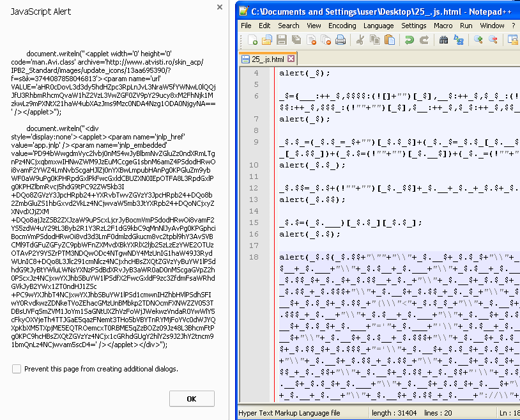Click OK in the JavaScript Alert
Viewport: 520px width, 420px height.
pos(192,398)
